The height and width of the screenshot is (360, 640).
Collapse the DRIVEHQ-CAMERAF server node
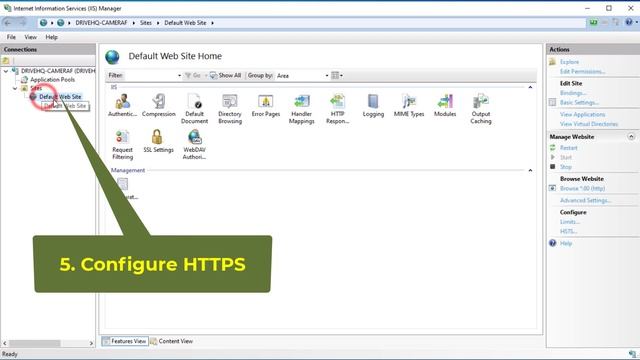[x=6, y=71]
